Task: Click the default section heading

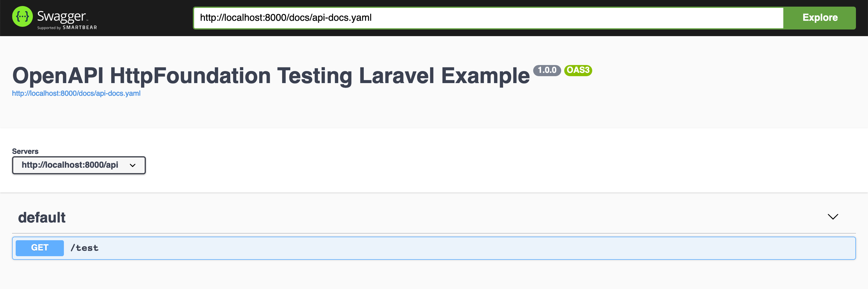Action: [42, 217]
